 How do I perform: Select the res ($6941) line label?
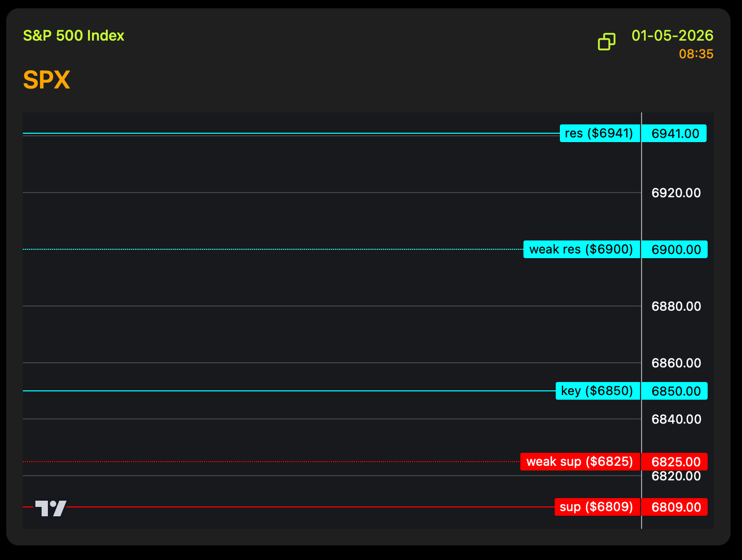click(x=599, y=133)
